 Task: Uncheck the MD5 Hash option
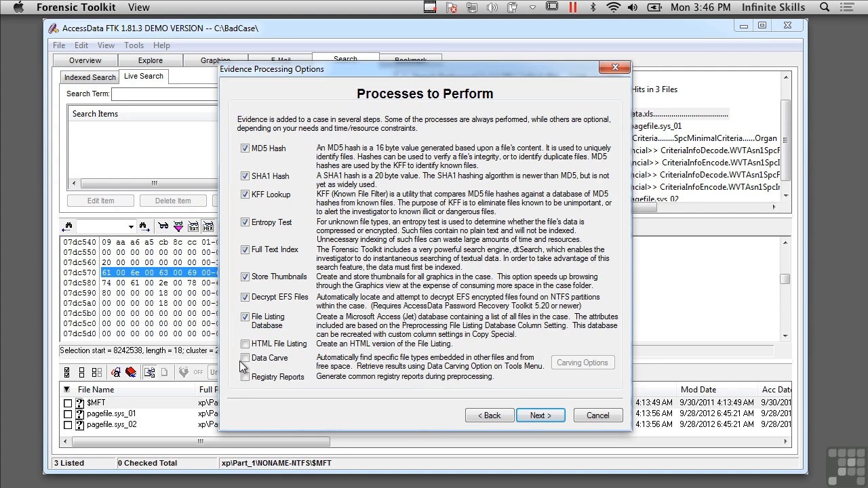pos(245,148)
